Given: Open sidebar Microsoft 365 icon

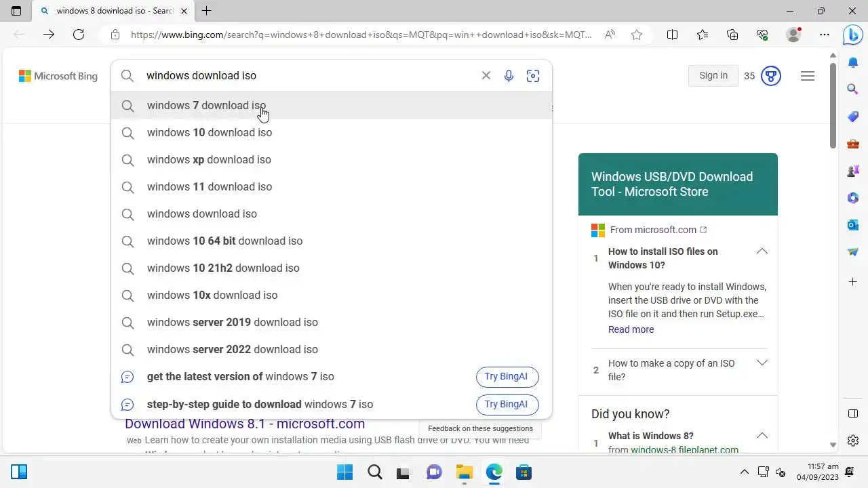Looking at the screenshot, I should pyautogui.click(x=853, y=198).
